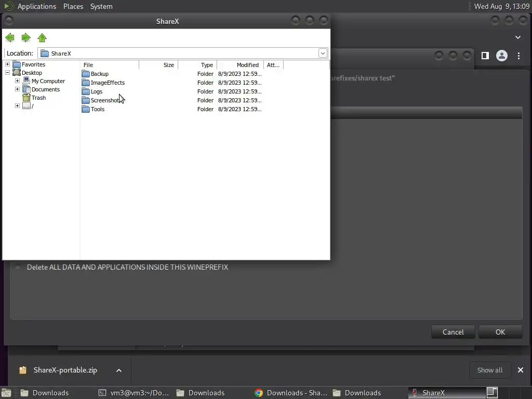Image resolution: width=532 pixels, height=399 pixels.
Task: Click the modified date of Backup row
Action: (240, 74)
